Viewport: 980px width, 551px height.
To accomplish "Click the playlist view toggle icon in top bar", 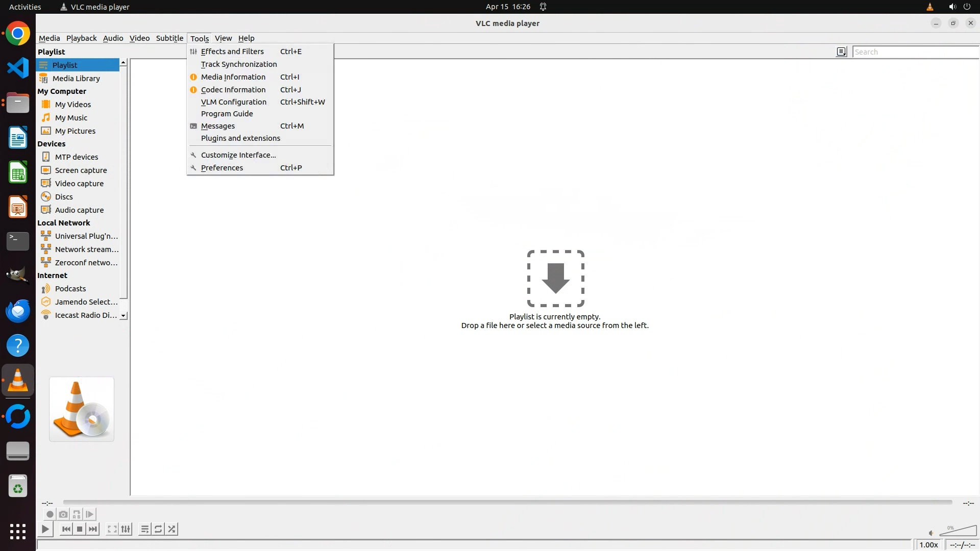I will pyautogui.click(x=841, y=52).
